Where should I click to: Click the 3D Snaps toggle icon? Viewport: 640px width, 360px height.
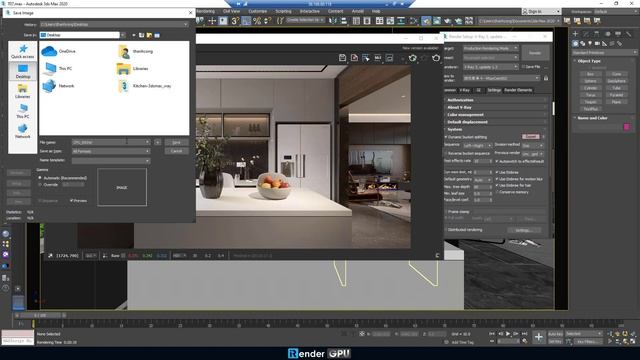pyautogui.click(x=235, y=20)
